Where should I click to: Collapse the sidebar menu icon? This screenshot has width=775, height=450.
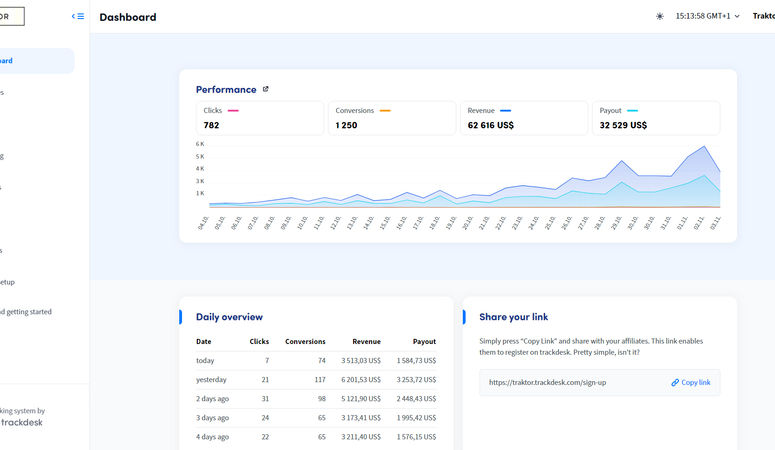pos(78,16)
